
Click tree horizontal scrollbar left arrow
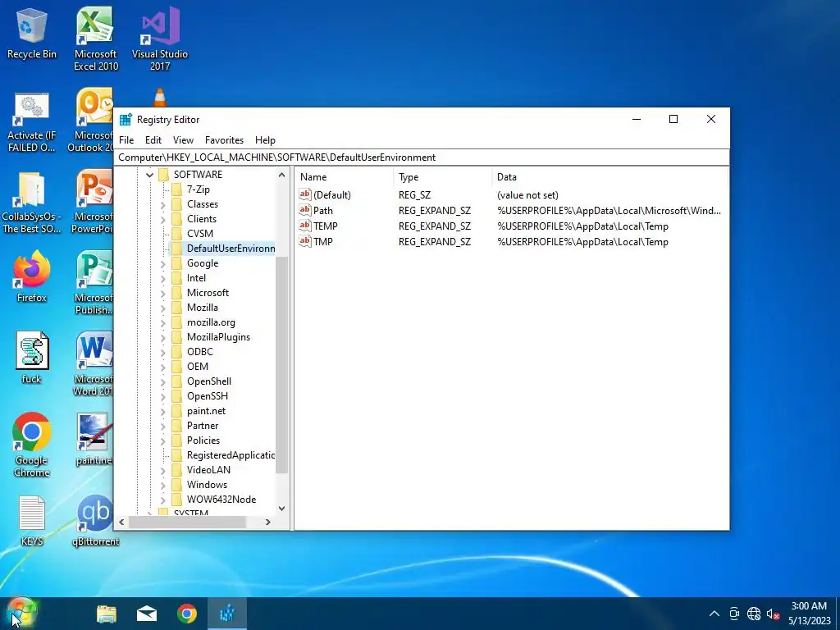[121, 522]
